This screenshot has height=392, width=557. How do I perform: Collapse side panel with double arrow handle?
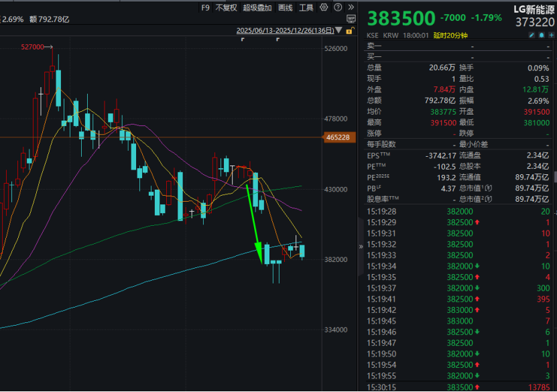pos(361,246)
